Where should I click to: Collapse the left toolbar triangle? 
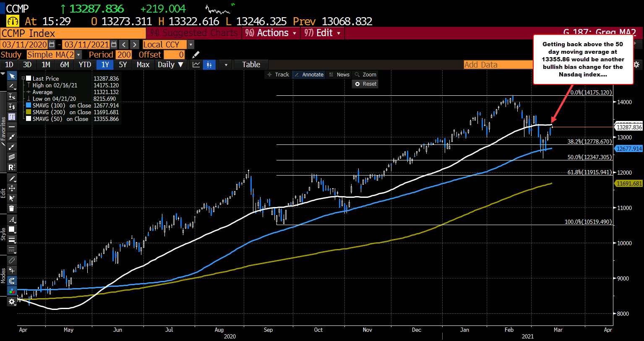click(3, 73)
